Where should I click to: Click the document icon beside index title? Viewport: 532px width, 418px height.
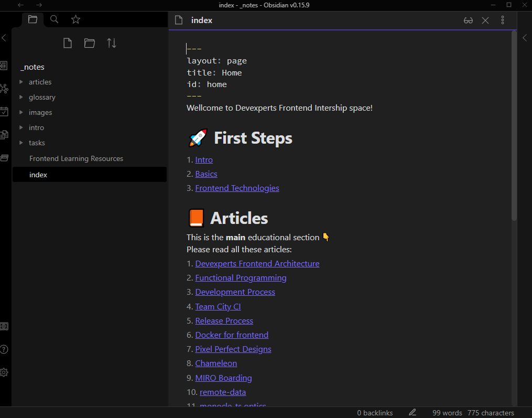coord(179,20)
